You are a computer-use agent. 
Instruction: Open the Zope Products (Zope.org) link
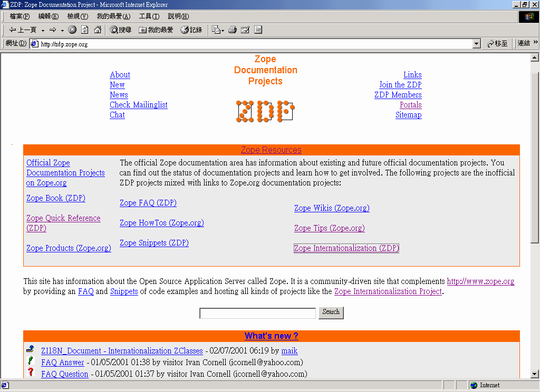click(x=69, y=248)
